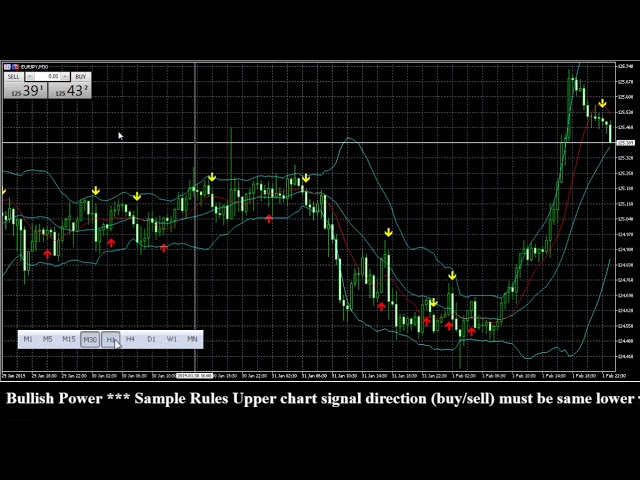Click the yellow sell arrow near chart's top right

point(602,104)
